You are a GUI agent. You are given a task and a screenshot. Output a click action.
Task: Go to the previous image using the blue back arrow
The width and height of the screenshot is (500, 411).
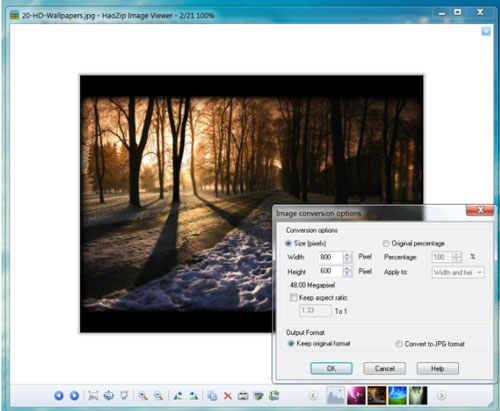click(x=59, y=396)
